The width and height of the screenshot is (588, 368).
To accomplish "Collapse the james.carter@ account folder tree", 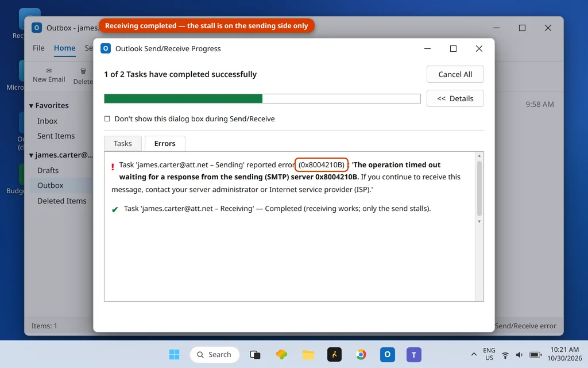I will pos(31,155).
